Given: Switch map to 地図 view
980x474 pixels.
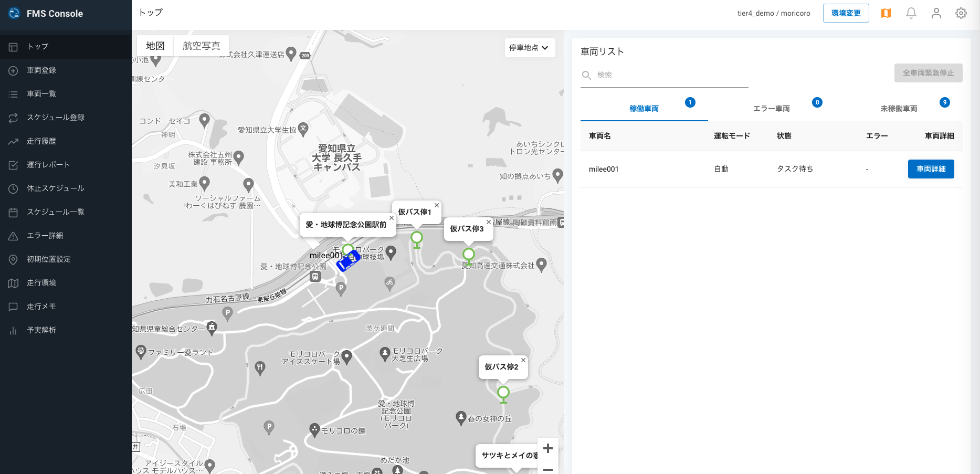Looking at the screenshot, I should 155,46.
